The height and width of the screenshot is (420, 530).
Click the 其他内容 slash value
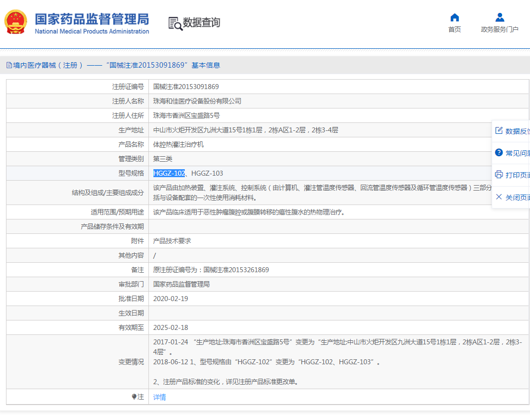[155, 256]
